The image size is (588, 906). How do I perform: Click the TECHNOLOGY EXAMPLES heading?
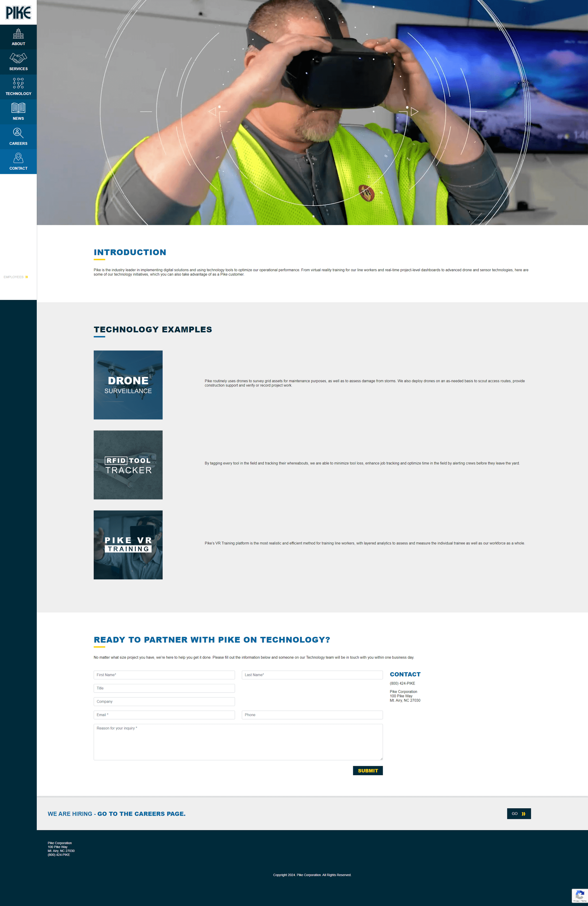click(x=153, y=329)
